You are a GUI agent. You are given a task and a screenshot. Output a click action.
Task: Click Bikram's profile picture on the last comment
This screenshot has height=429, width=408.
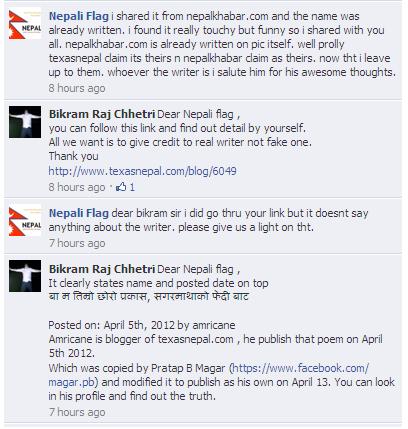tap(25, 276)
